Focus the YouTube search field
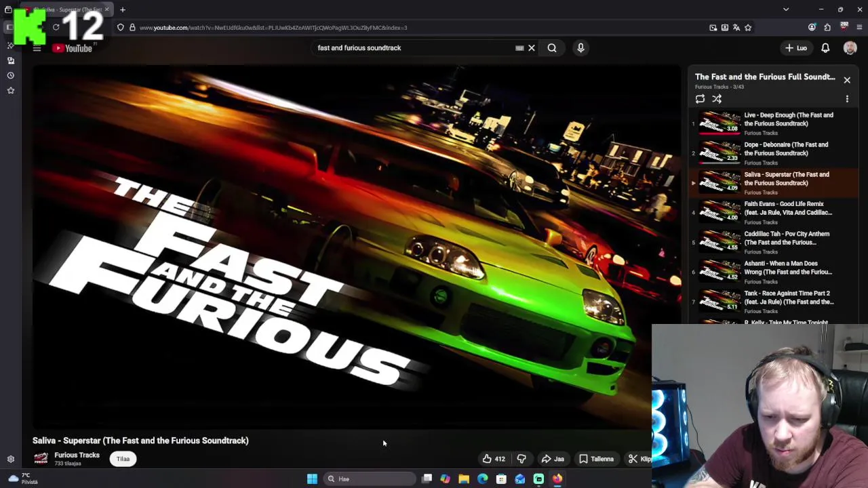This screenshot has width=868, height=488. point(414,48)
